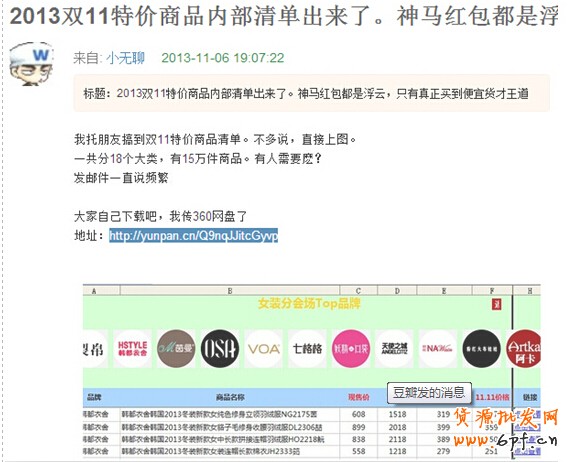Click the NA Wain brand logo
Viewport: 568px width, 462px height.
(x=438, y=349)
